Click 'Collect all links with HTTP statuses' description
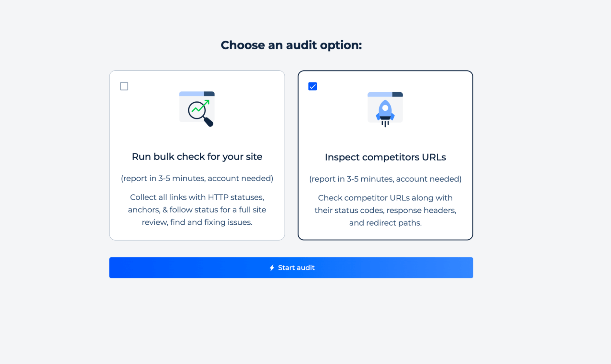611x364 pixels. click(197, 210)
